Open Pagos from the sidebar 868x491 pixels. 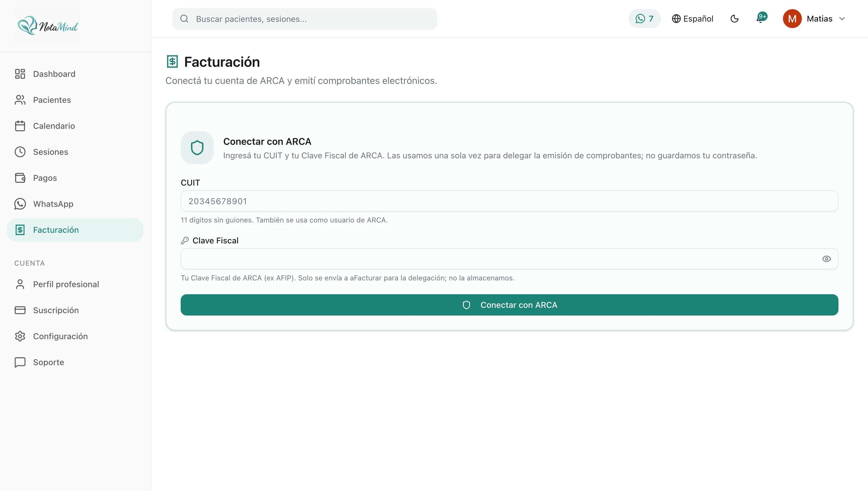point(75,178)
